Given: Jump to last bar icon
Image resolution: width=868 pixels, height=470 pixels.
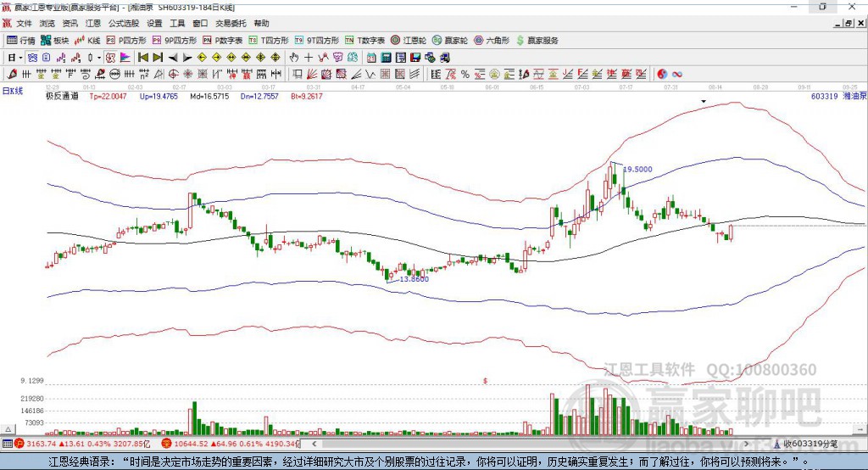Looking at the screenshot, I should [158, 58].
